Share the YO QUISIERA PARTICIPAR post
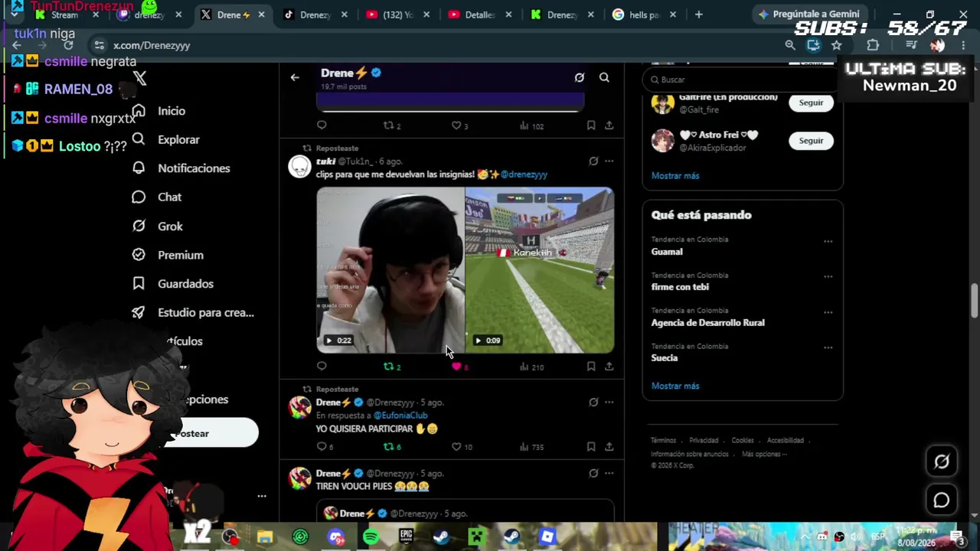 coord(609,447)
